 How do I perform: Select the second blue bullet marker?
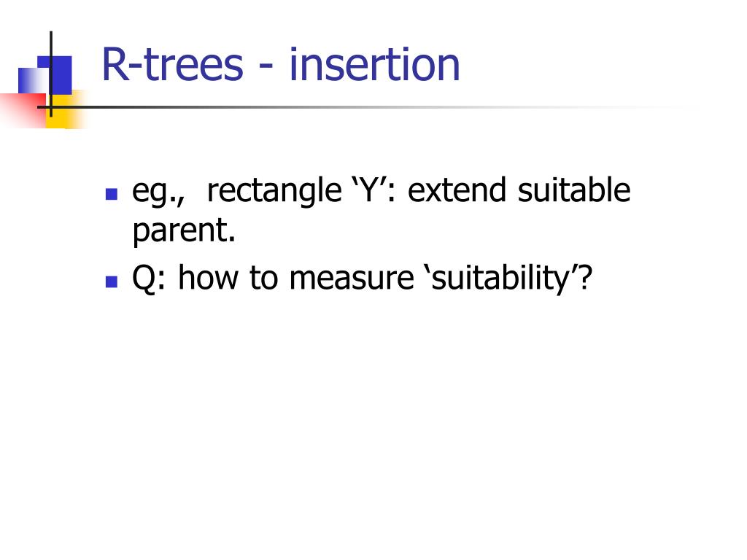point(112,281)
